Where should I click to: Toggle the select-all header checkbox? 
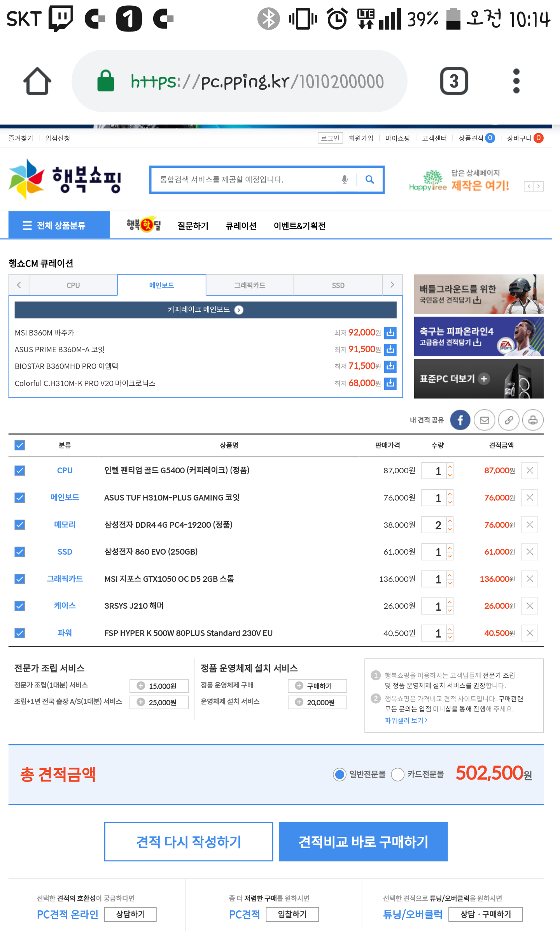pyautogui.click(x=20, y=445)
